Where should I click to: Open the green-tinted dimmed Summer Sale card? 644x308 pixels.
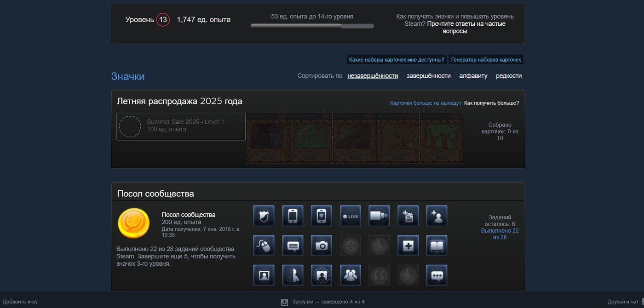[x=441, y=138]
